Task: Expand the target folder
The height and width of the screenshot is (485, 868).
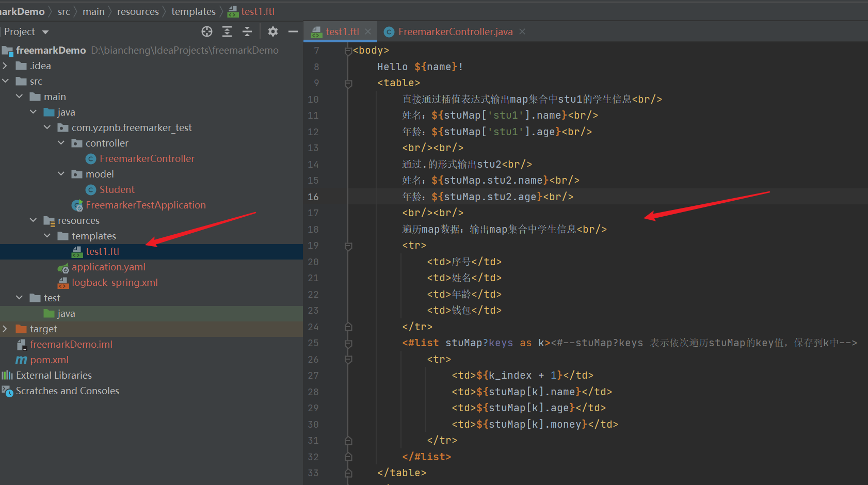Action: 5,329
